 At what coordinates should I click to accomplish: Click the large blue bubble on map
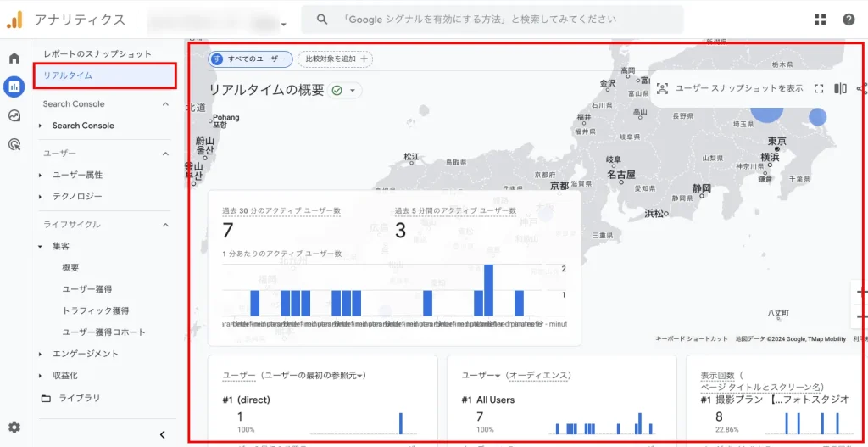pyautogui.click(x=766, y=112)
